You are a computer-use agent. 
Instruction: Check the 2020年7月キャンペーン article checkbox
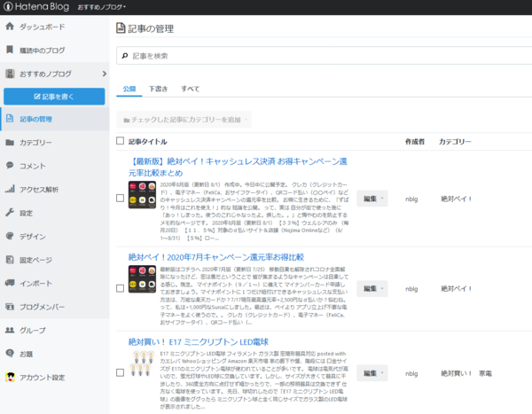click(120, 288)
